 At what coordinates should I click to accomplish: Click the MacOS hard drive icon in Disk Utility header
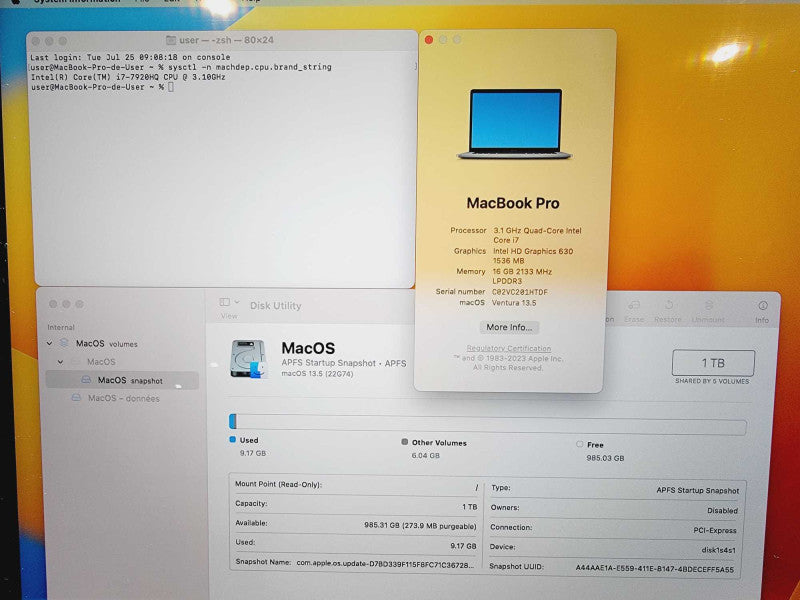coord(248,359)
